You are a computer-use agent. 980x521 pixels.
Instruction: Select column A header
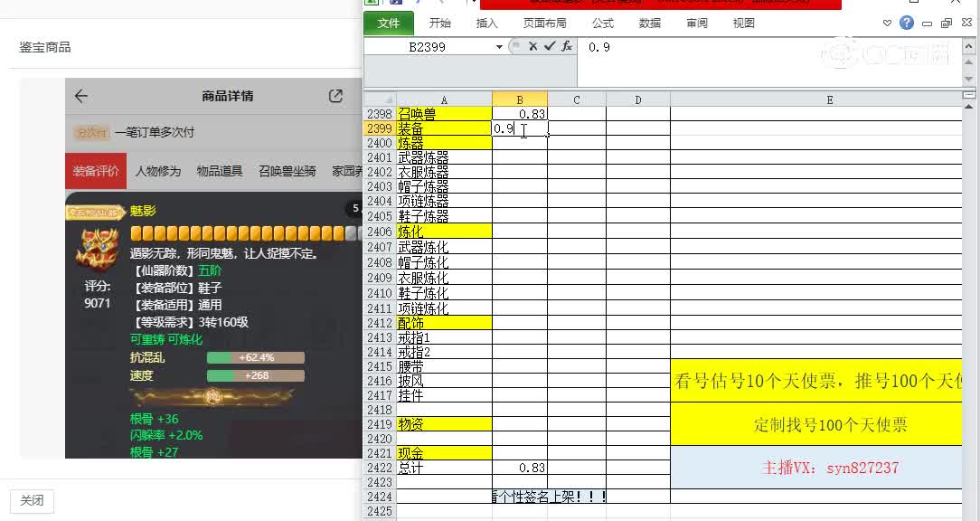[x=444, y=99]
